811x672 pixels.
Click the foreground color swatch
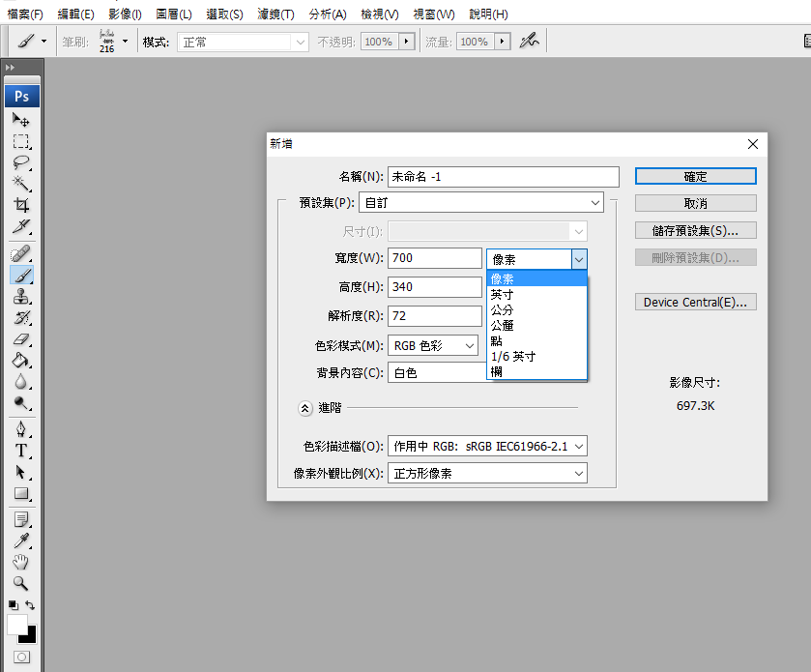17,624
